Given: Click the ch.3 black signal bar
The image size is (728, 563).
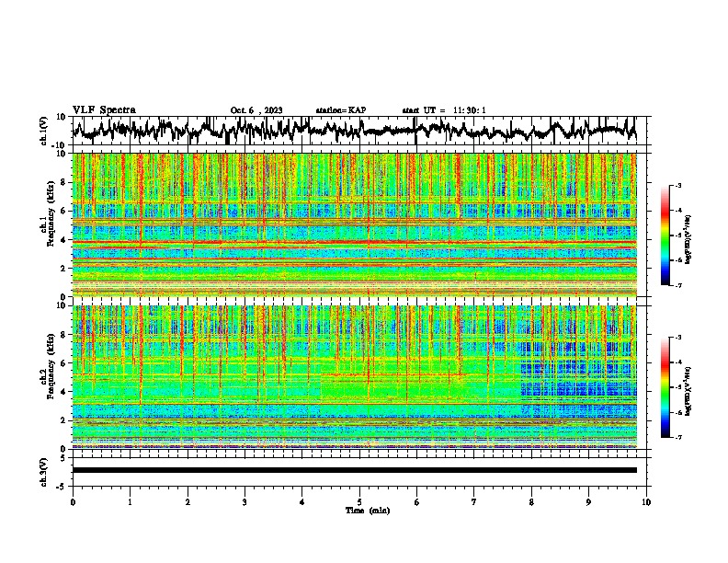Looking at the screenshot, I should (x=354, y=470).
